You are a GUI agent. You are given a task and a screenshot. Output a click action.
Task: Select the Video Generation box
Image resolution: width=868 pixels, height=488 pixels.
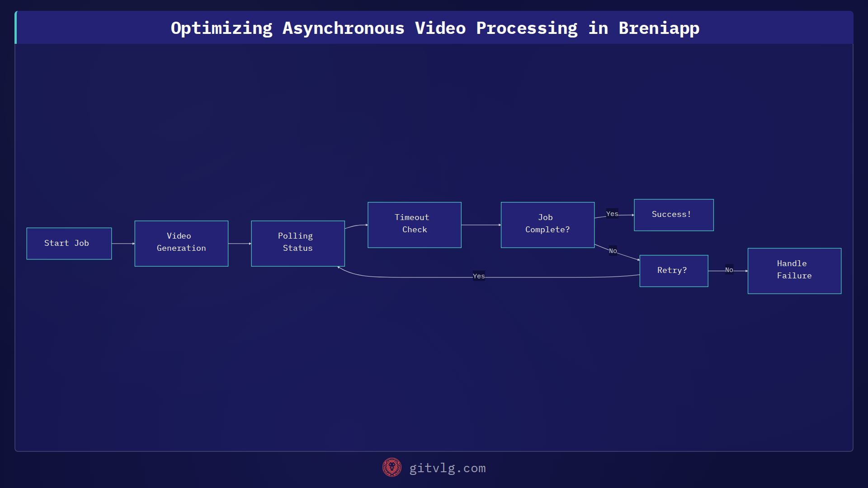(181, 244)
